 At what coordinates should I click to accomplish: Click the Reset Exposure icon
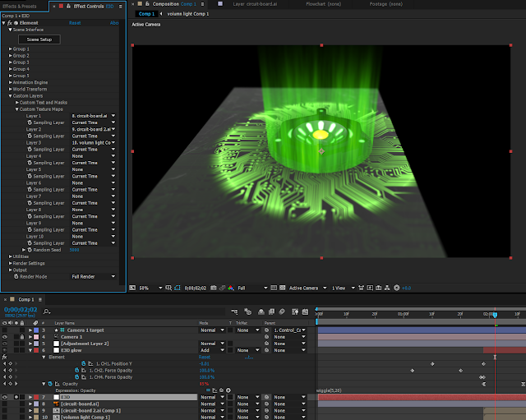point(396,288)
